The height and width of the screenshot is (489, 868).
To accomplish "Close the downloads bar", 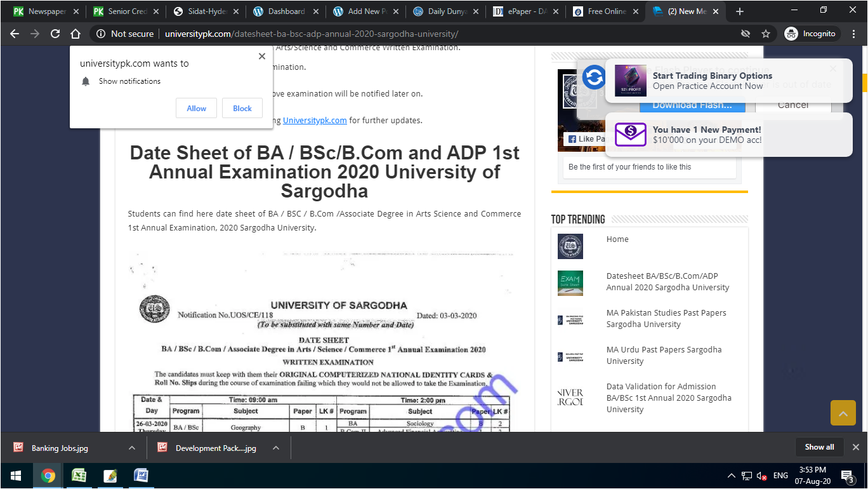I will [855, 447].
